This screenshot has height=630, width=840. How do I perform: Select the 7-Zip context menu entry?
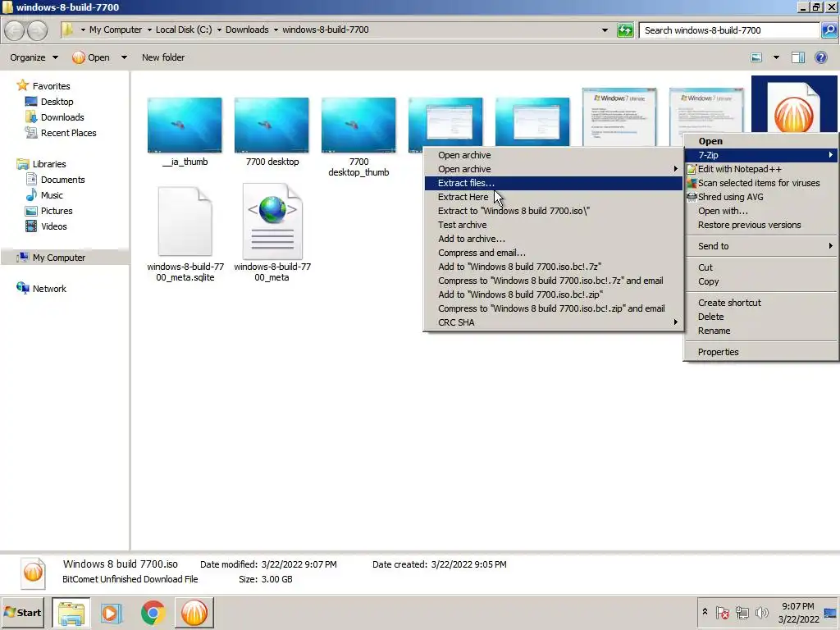761,155
